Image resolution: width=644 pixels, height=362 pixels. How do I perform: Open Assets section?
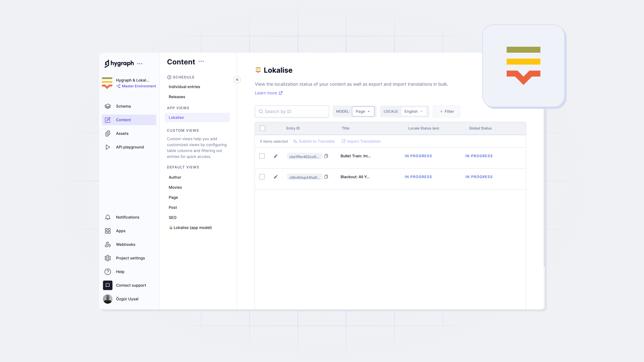coord(122,133)
